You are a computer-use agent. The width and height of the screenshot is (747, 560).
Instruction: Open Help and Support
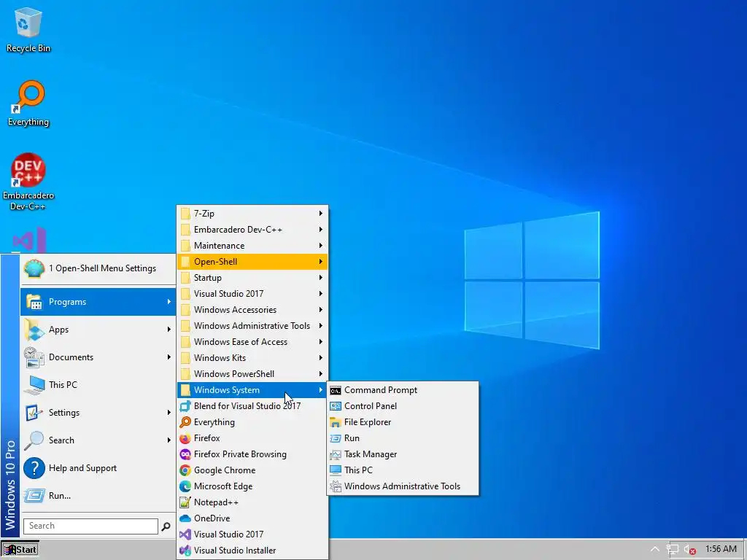pyautogui.click(x=98, y=468)
